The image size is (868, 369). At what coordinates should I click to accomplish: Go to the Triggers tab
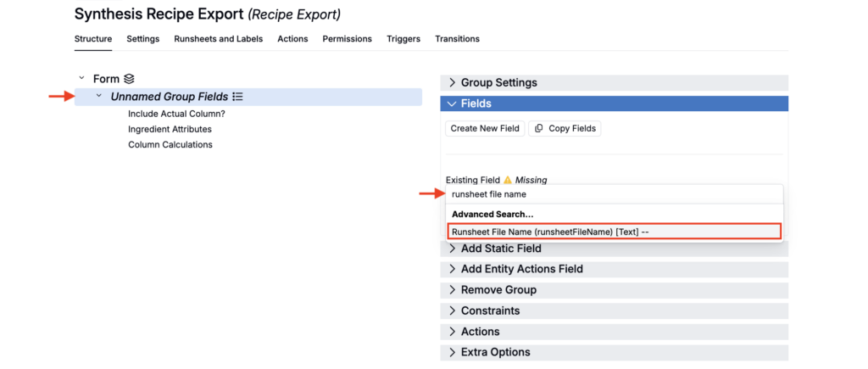(403, 39)
